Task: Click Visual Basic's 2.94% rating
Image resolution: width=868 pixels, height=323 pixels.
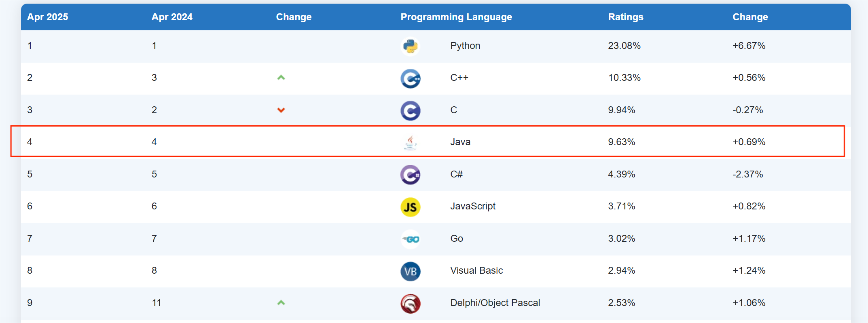Action: pyautogui.click(x=621, y=270)
